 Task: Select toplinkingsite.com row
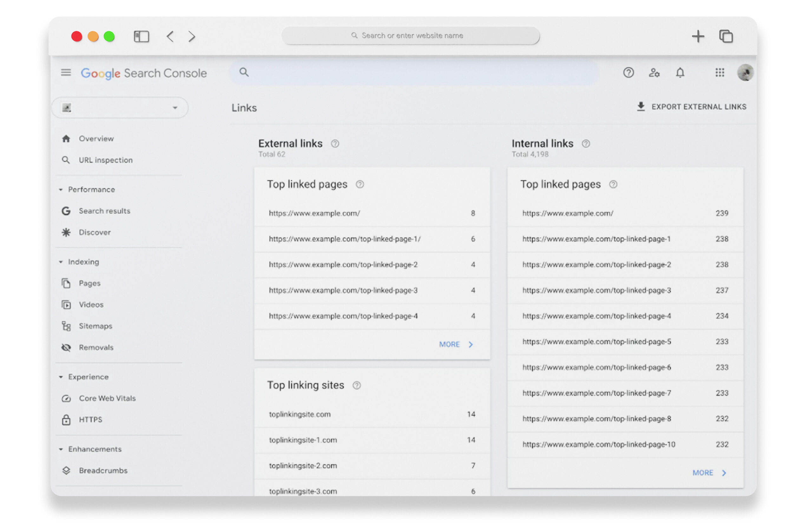click(372, 414)
